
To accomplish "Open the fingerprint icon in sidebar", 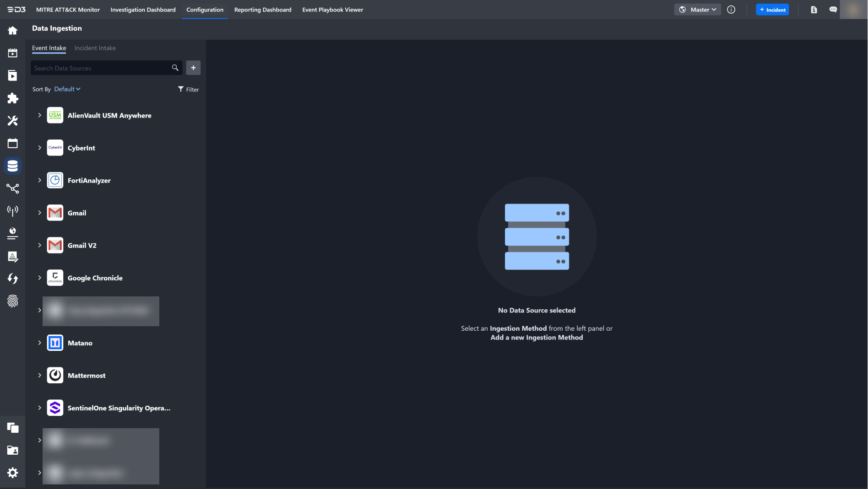I will click(x=12, y=301).
